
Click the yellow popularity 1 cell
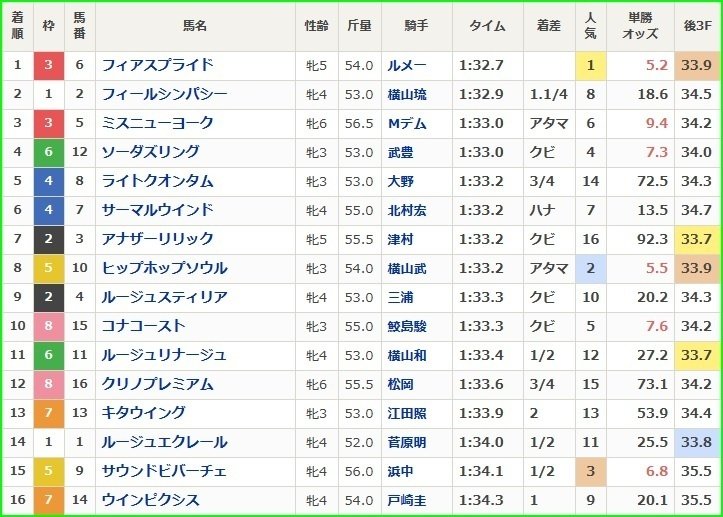[590, 65]
